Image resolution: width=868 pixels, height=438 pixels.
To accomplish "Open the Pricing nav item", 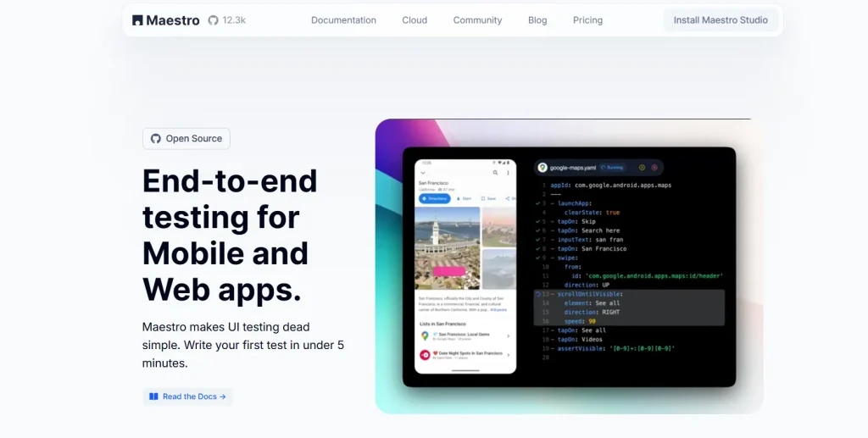I will tap(587, 20).
